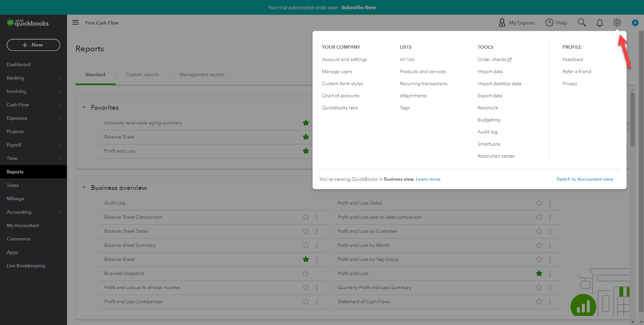The width and height of the screenshot is (644, 325).
Task: Open more options for Balance Sheet Summary
Action: coord(317,245)
